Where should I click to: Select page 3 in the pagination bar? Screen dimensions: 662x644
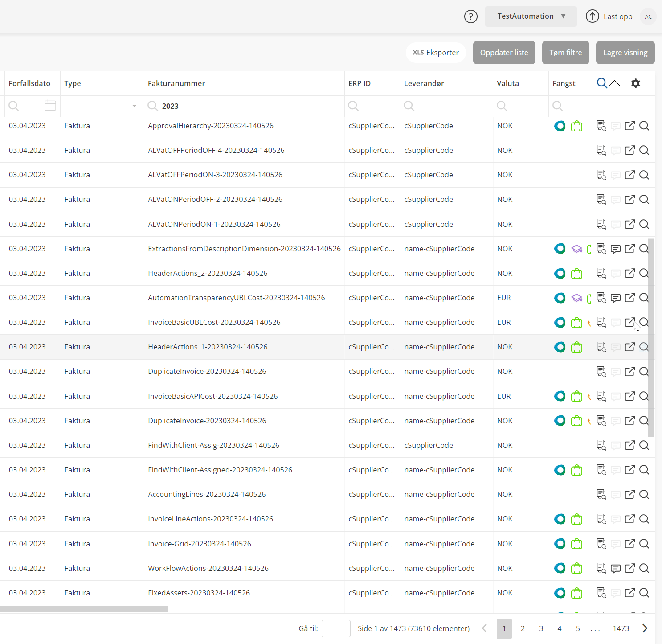(x=541, y=628)
